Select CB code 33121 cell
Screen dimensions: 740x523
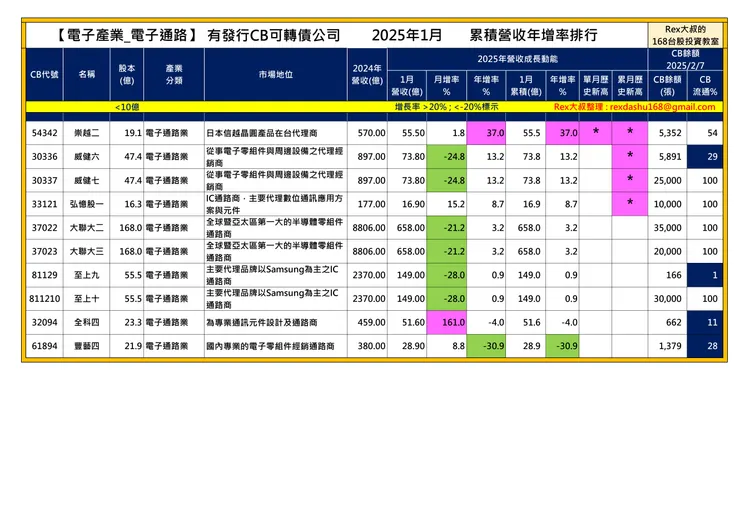point(44,204)
